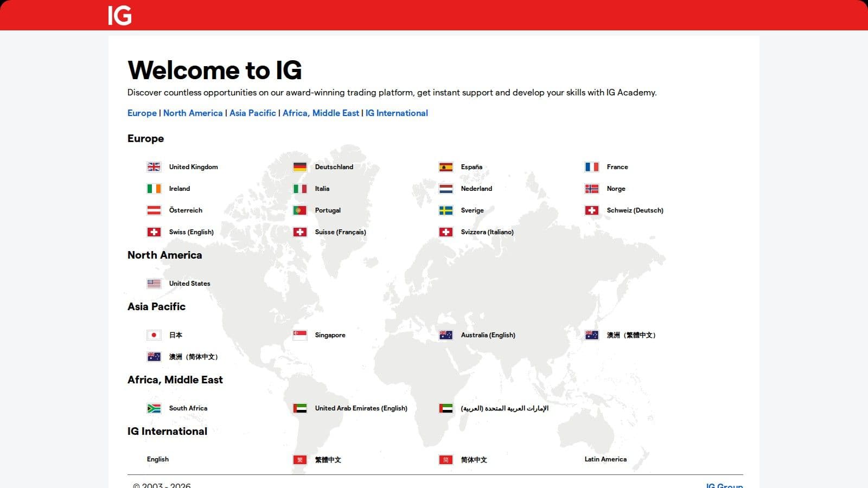Image resolution: width=868 pixels, height=488 pixels.
Task: Click the flag icon beside Swiss (English)
Action: coord(154,232)
